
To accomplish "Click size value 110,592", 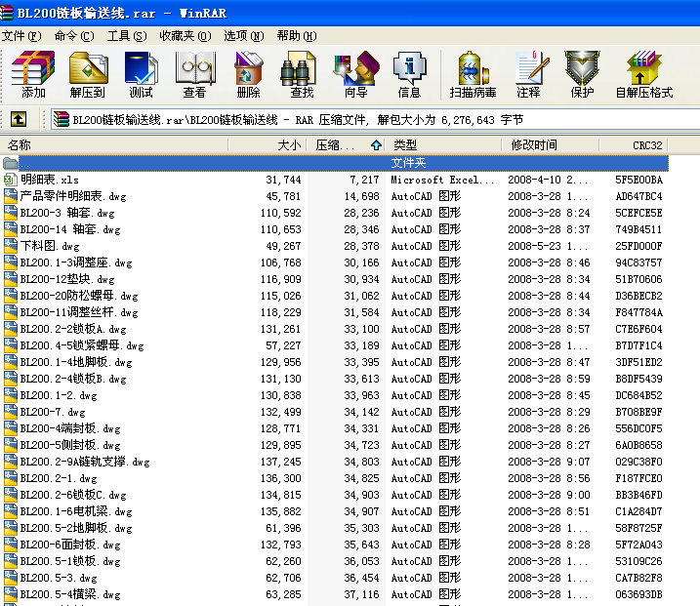I will [281, 213].
